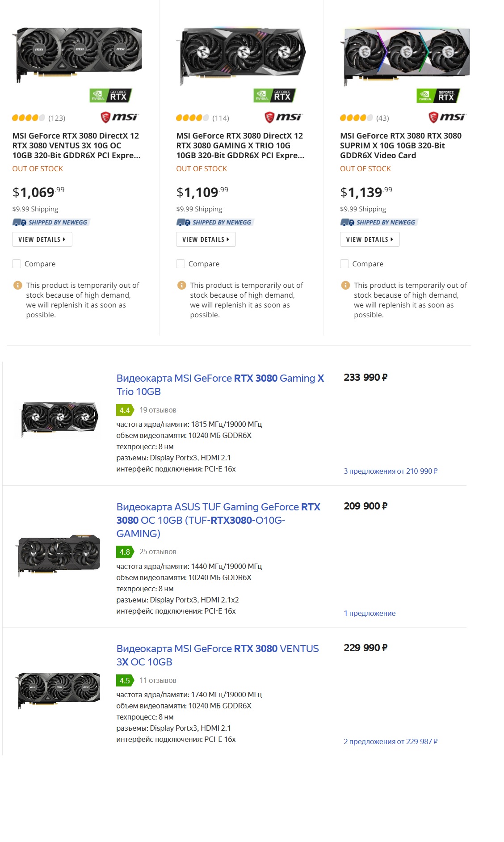Click Shipped by Newegg truck icon under $1,069.99
This screenshot has width=504, height=842.
19,222
